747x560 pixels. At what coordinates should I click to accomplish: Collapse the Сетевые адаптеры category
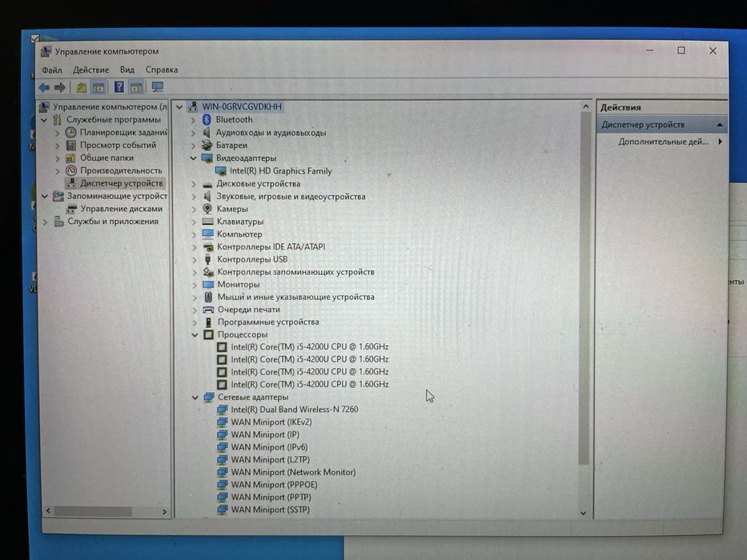pyautogui.click(x=195, y=397)
